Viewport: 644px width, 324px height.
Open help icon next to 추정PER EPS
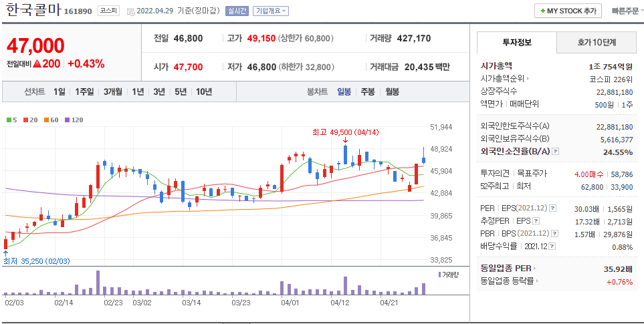(x=536, y=221)
